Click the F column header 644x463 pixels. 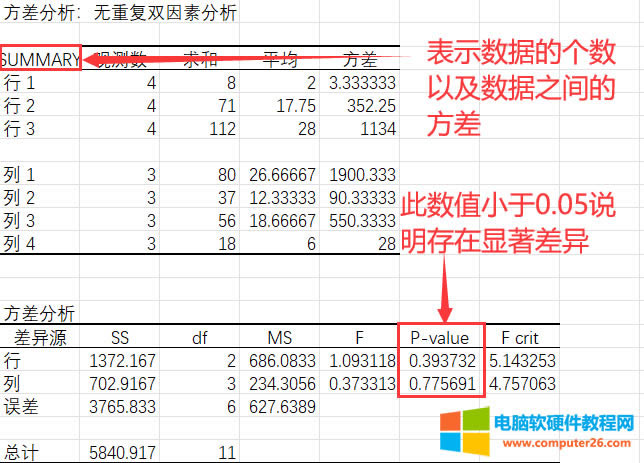[359, 338]
